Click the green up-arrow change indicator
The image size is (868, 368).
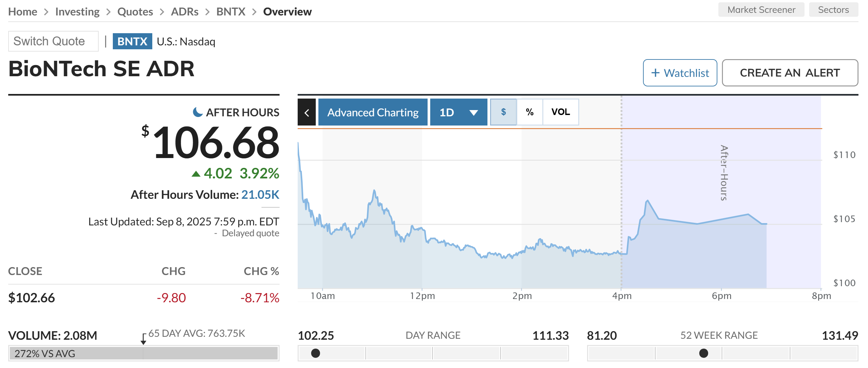pos(196,174)
